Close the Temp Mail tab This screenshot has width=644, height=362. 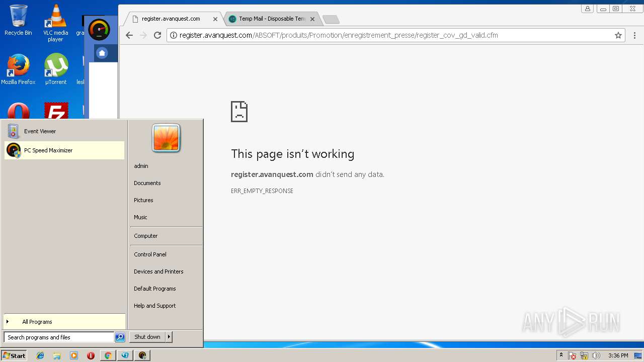pos(312,19)
